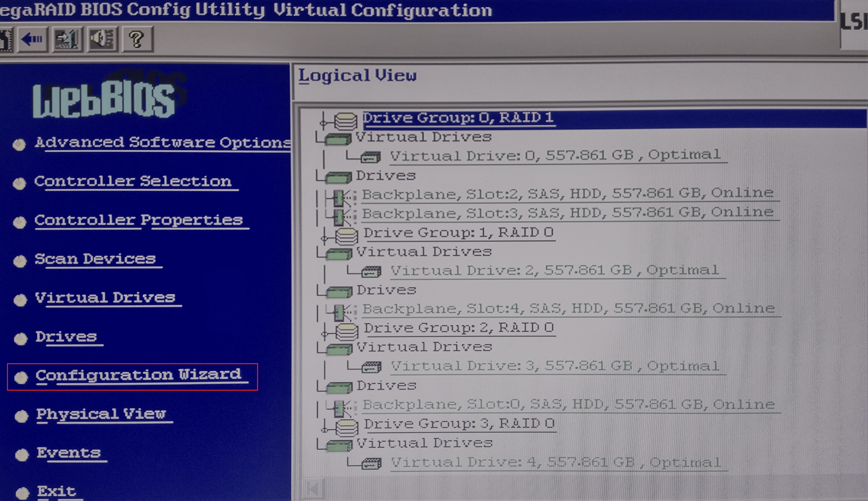Open Virtual Drive: 3, 557.861 GB, Optimal
The width and height of the screenshot is (868, 501).
(558, 366)
